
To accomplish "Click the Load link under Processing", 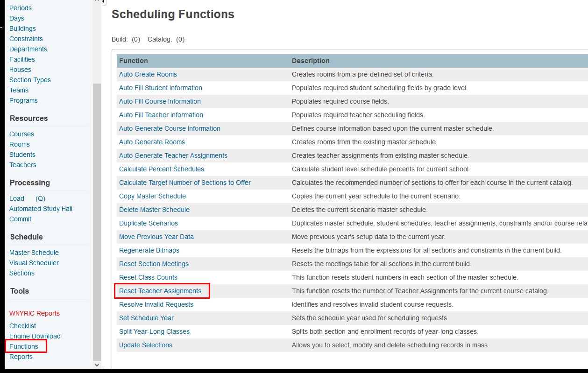I will coord(17,198).
